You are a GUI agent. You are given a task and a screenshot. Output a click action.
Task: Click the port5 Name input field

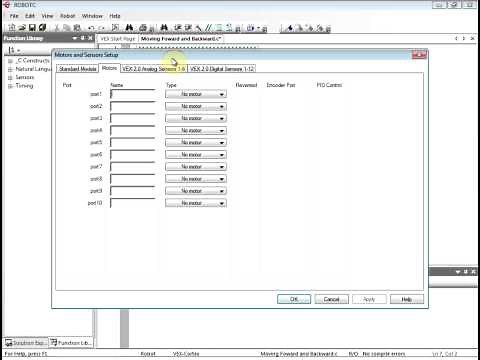click(133, 143)
